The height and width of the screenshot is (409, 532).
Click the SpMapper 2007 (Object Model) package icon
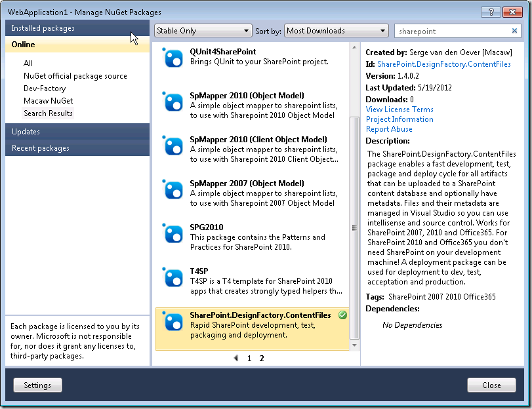click(x=173, y=189)
